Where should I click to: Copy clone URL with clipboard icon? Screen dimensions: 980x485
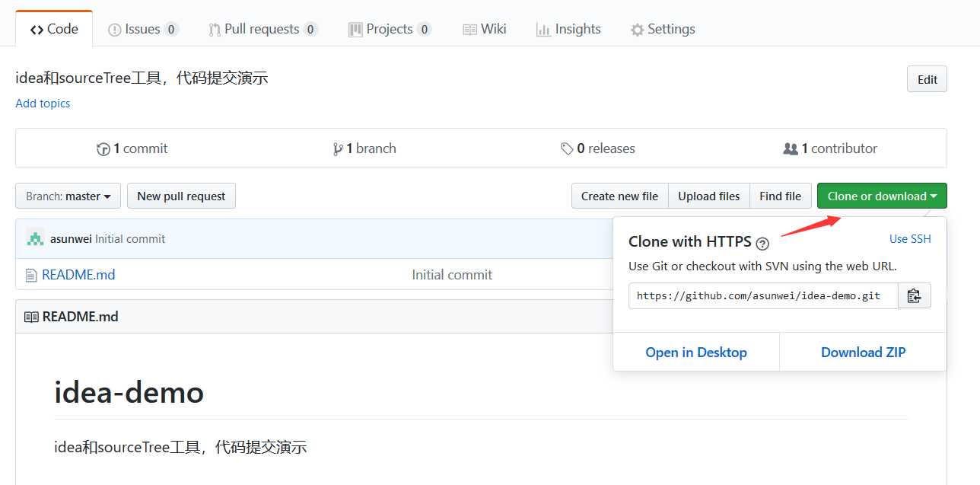pos(915,295)
